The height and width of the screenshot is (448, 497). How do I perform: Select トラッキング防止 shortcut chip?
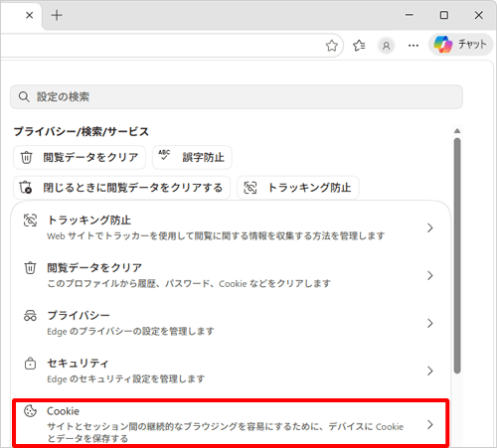298,188
